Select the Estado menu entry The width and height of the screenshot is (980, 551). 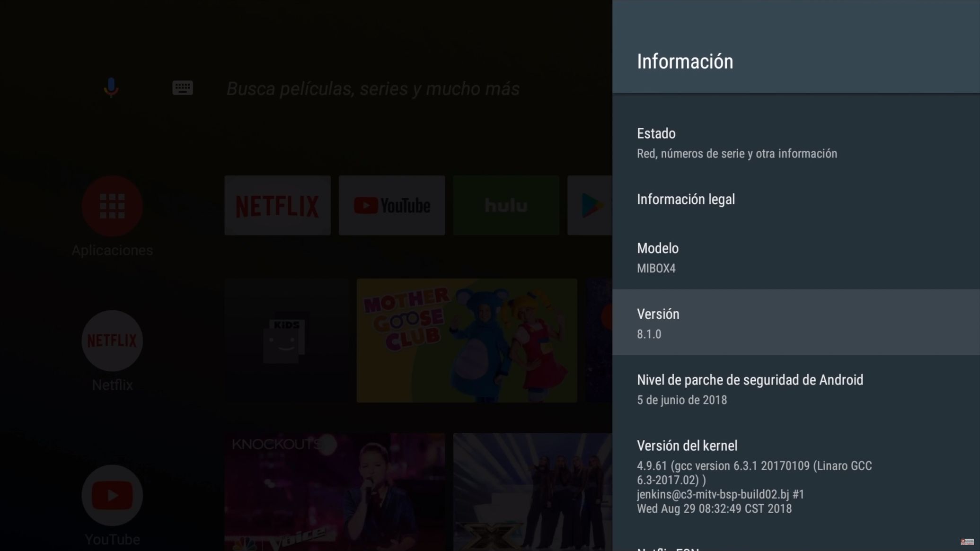[x=796, y=143]
